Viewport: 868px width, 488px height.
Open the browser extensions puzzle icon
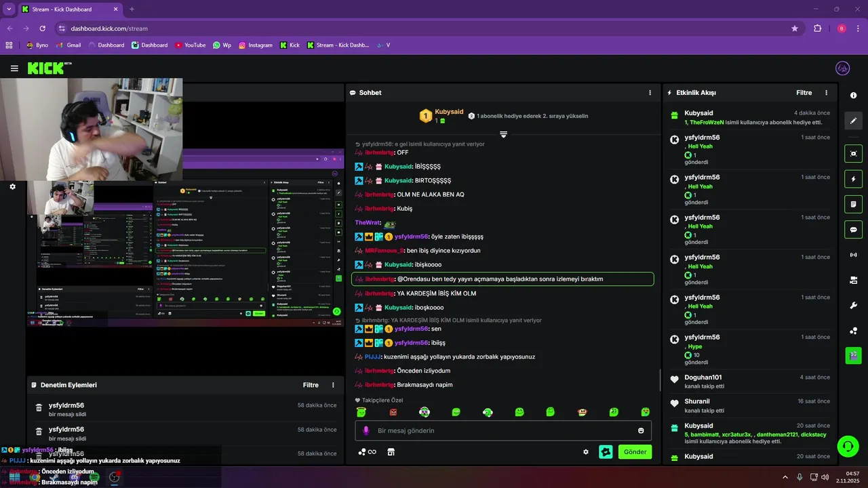pos(817,28)
